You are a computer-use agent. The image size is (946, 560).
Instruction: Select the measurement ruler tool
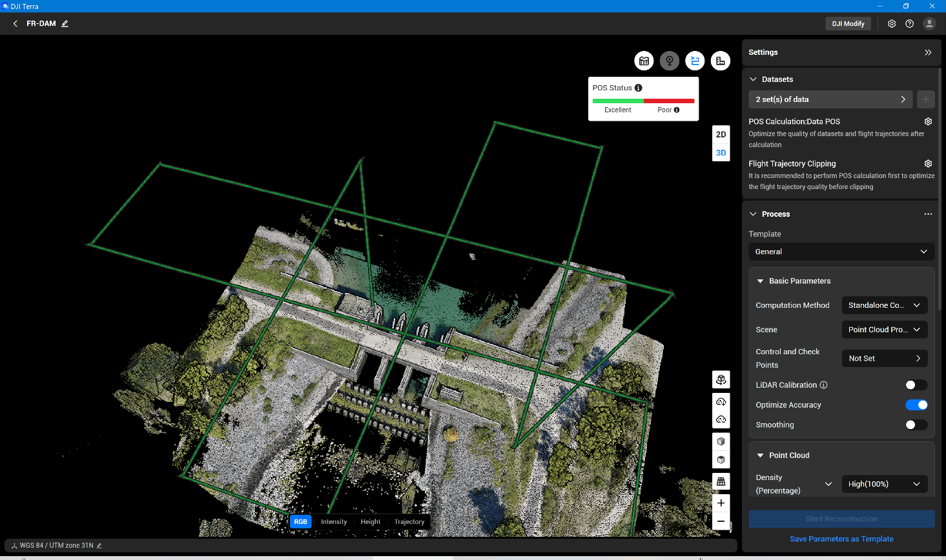point(720,60)
